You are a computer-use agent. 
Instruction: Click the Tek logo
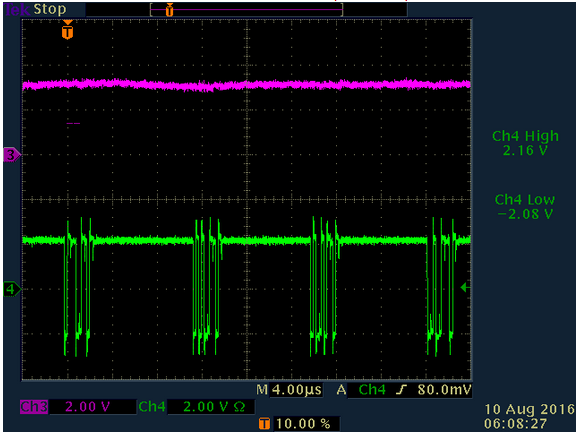[x=17, y=10]
